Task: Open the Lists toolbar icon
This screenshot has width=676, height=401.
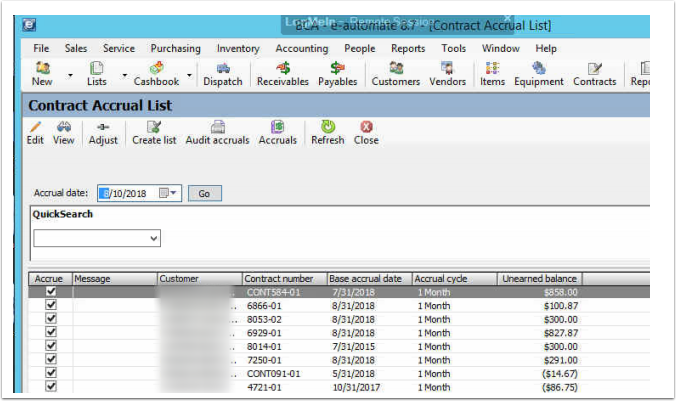Action: (96, 74)
